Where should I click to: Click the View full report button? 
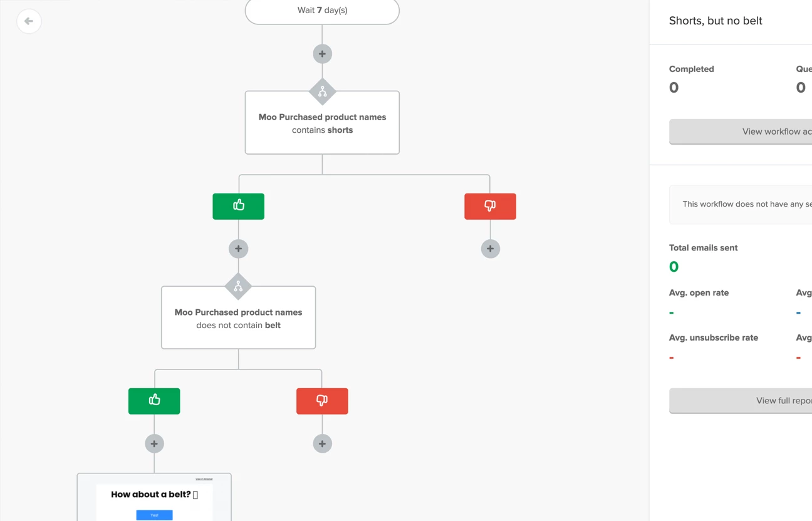pyautogui.click(x=741, y=401)
